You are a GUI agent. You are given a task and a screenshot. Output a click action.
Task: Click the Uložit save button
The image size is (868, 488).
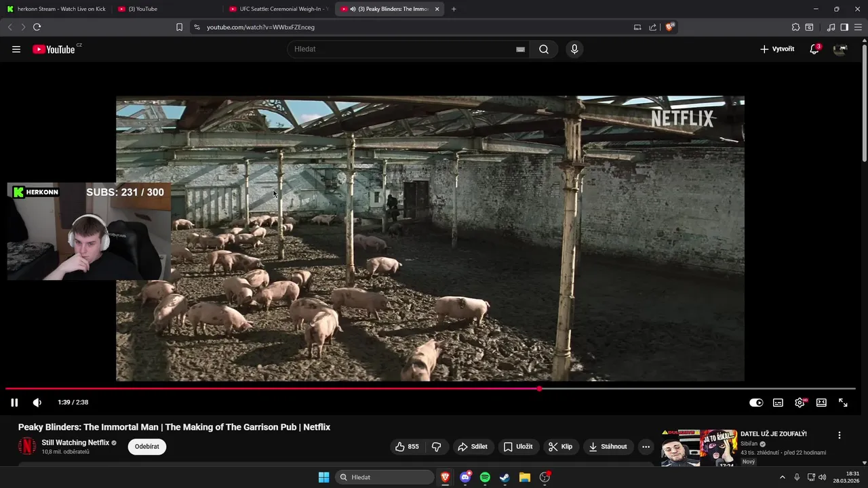(518, 447)
